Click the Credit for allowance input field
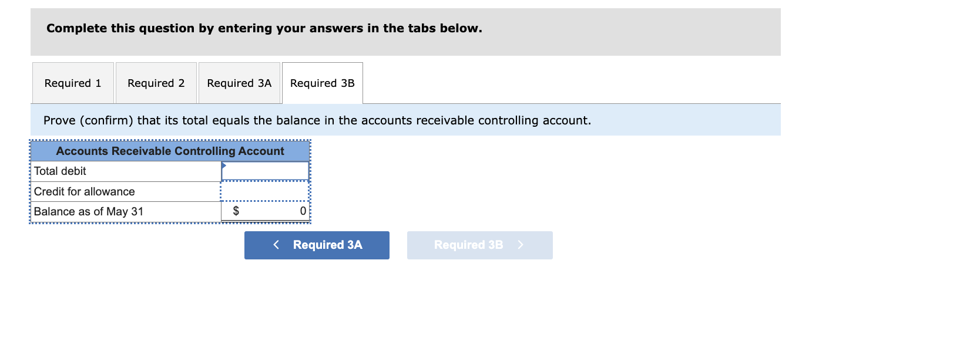980x358 pixels. 264,191
